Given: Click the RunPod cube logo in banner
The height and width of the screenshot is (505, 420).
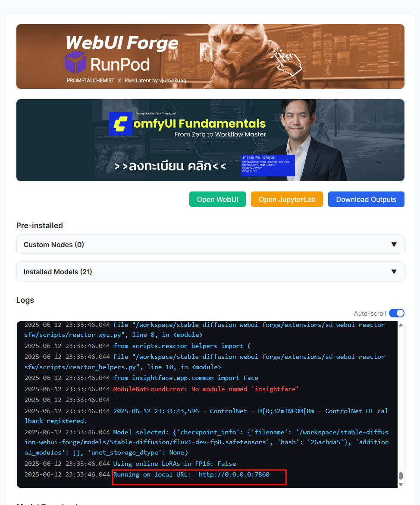Looking at the screenshot, I should 75,62.
